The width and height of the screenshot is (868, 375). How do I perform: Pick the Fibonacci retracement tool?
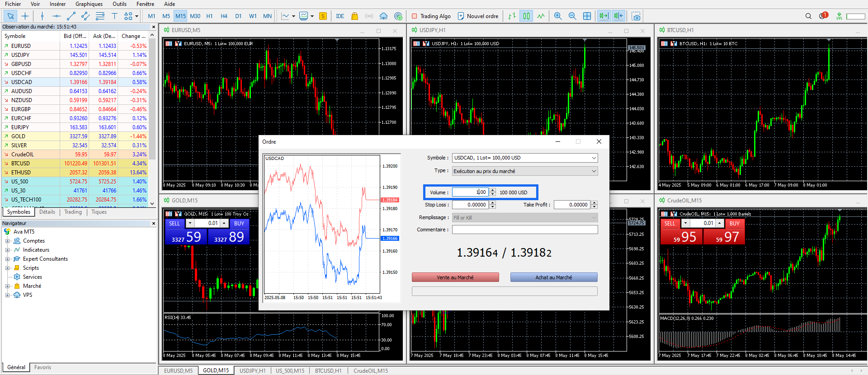click(100, 16)
